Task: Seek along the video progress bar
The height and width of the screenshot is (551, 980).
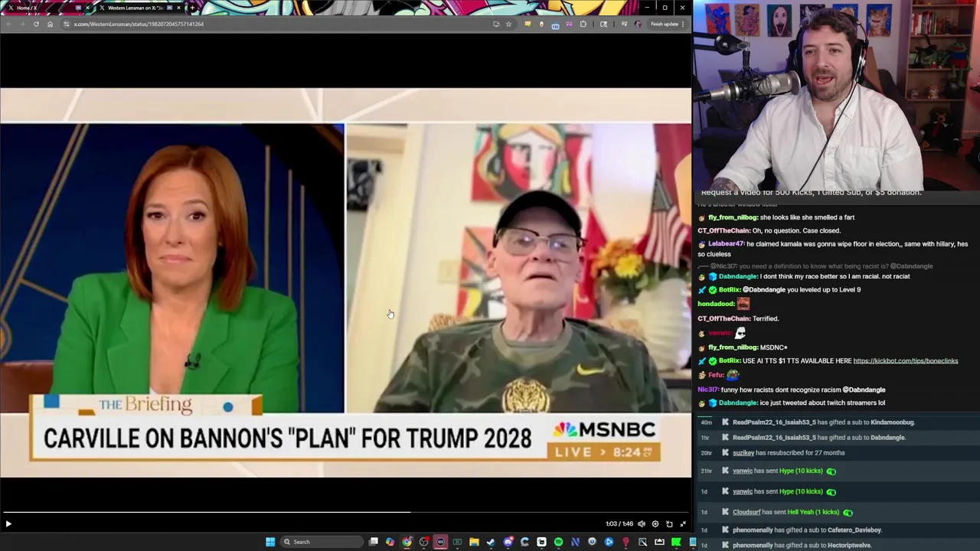Action: 345,512
